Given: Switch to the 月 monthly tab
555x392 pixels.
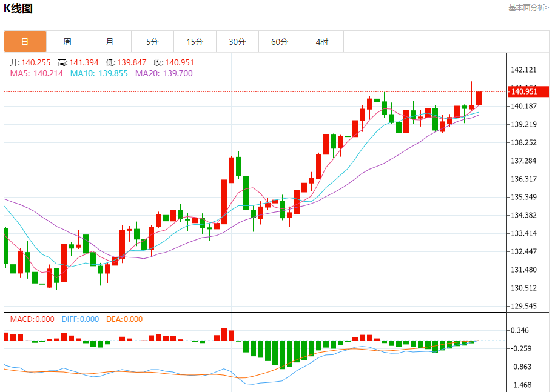Looking at the screenshot, I should (110, 42).
